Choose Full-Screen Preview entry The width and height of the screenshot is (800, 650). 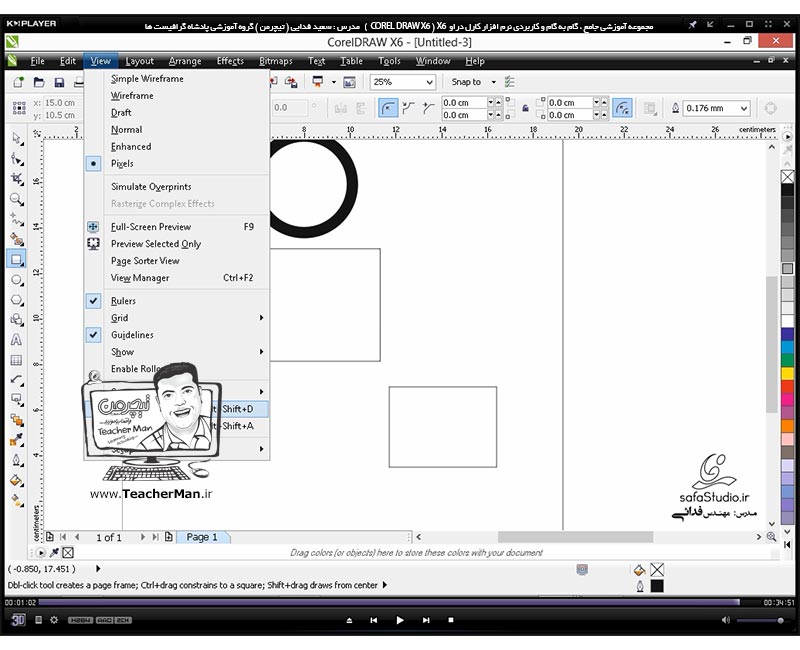coord(177,227)
